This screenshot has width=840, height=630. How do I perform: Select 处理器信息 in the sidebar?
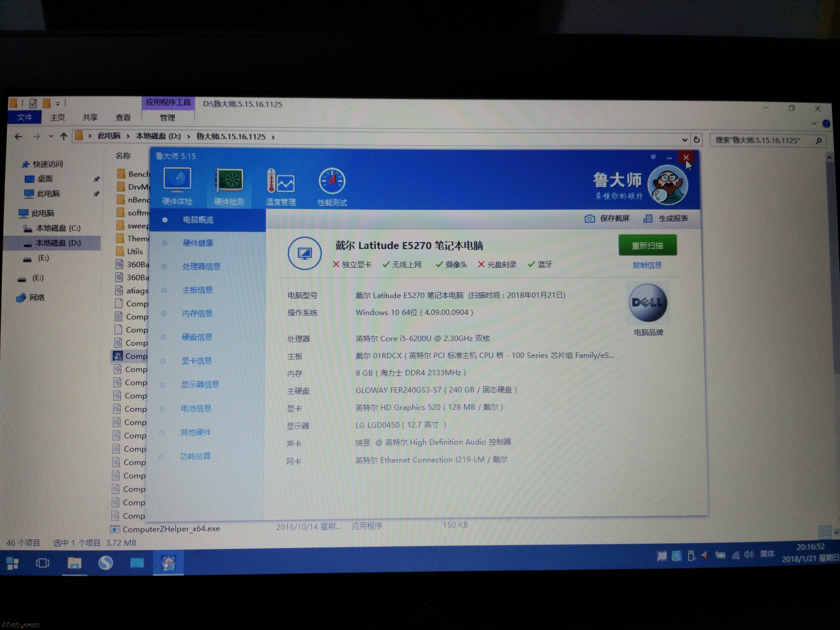pos(201,266)
